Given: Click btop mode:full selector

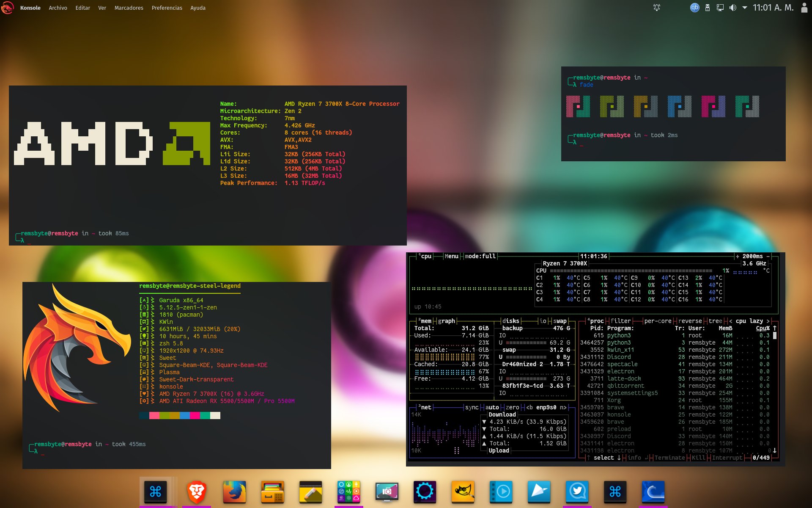Looking at the screenshot, I should pos(480,256).
